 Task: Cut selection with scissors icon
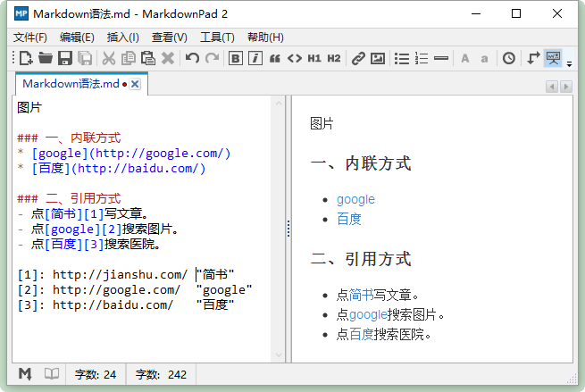109,58
